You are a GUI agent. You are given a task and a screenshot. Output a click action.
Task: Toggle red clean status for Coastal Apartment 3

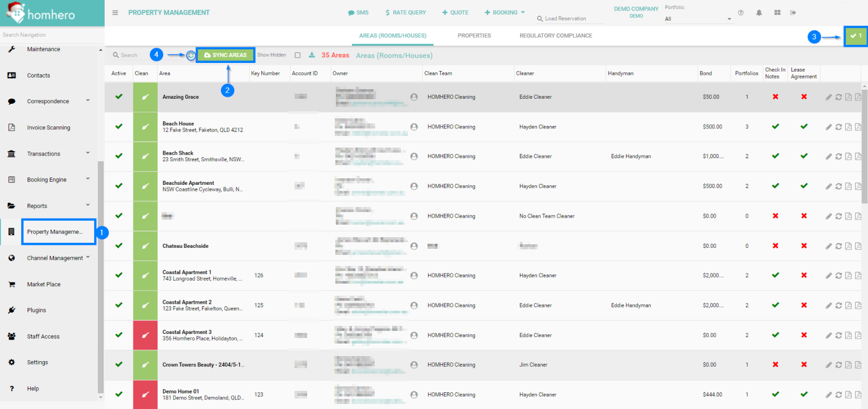pos(145,335)
